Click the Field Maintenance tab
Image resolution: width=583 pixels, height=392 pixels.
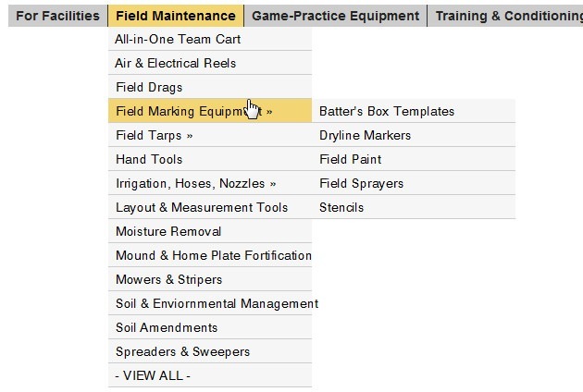click(176, 16)
